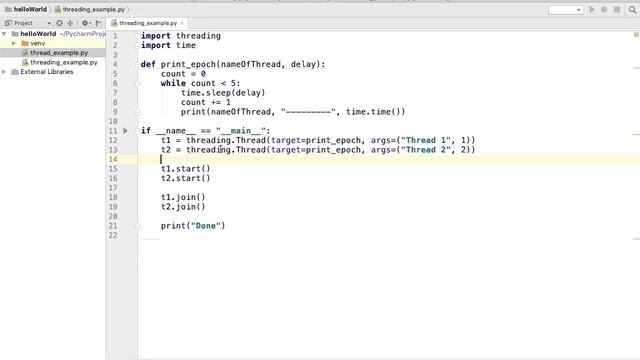Select External Libraries in project tree
The width and height of the screenshot is (640, 360).
(x=47, y=72)
